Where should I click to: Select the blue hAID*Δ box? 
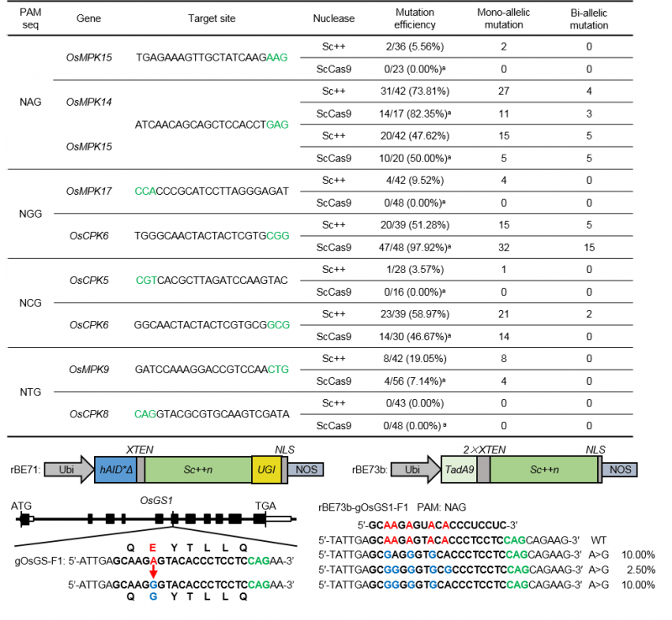point(117,470)
